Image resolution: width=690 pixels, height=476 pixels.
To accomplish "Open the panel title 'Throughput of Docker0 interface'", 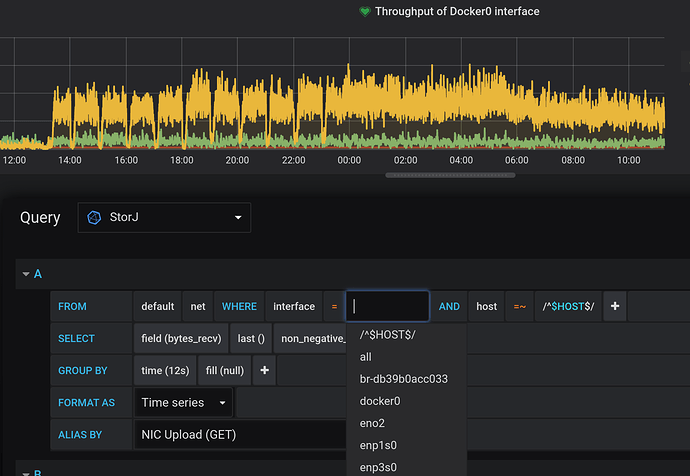I will tap(457, 12).
